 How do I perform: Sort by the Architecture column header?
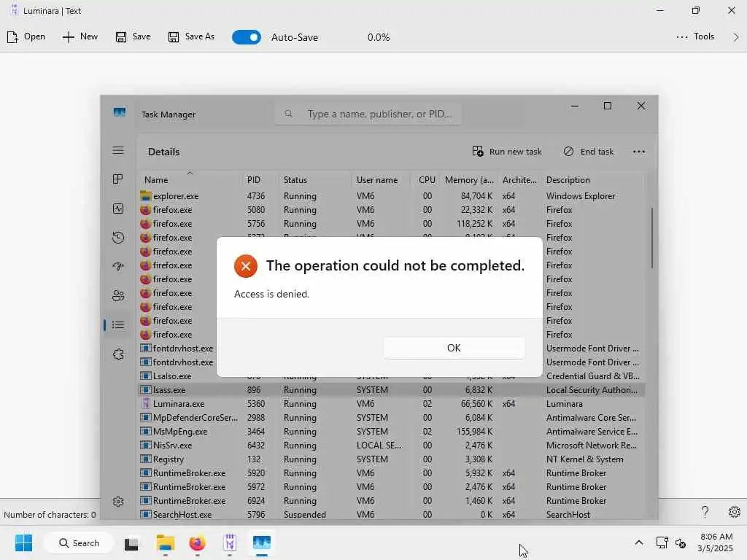coord(519,180)
